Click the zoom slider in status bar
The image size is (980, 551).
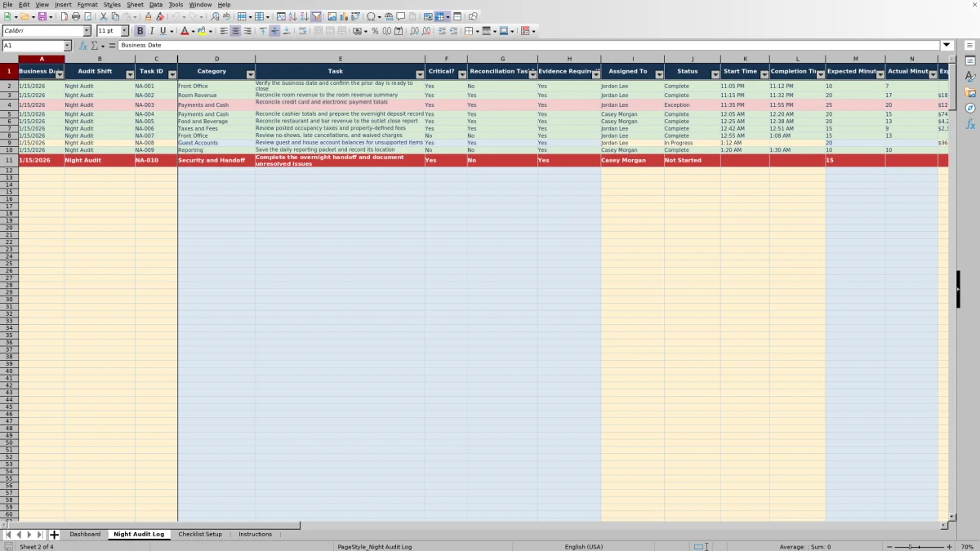click(920, 546)
